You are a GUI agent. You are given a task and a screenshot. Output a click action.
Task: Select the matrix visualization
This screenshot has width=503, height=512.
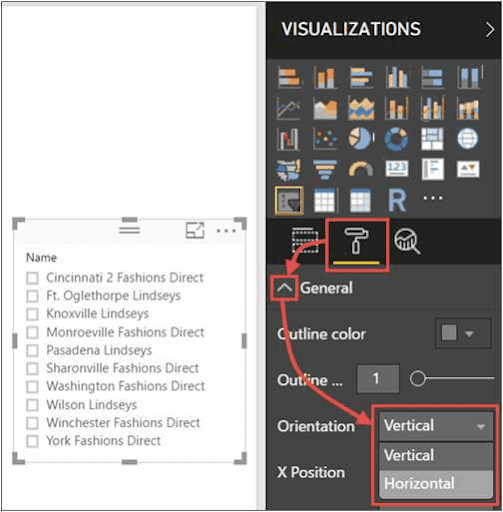361,201
